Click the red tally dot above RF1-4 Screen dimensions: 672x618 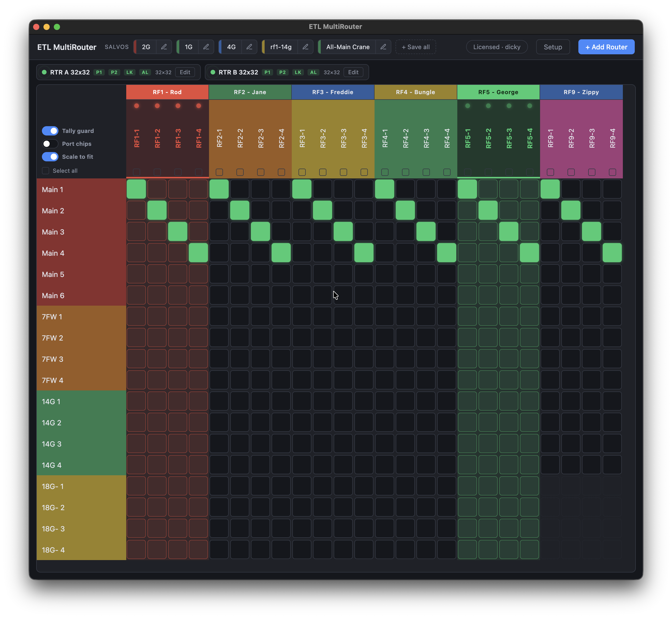click(199, 106)
